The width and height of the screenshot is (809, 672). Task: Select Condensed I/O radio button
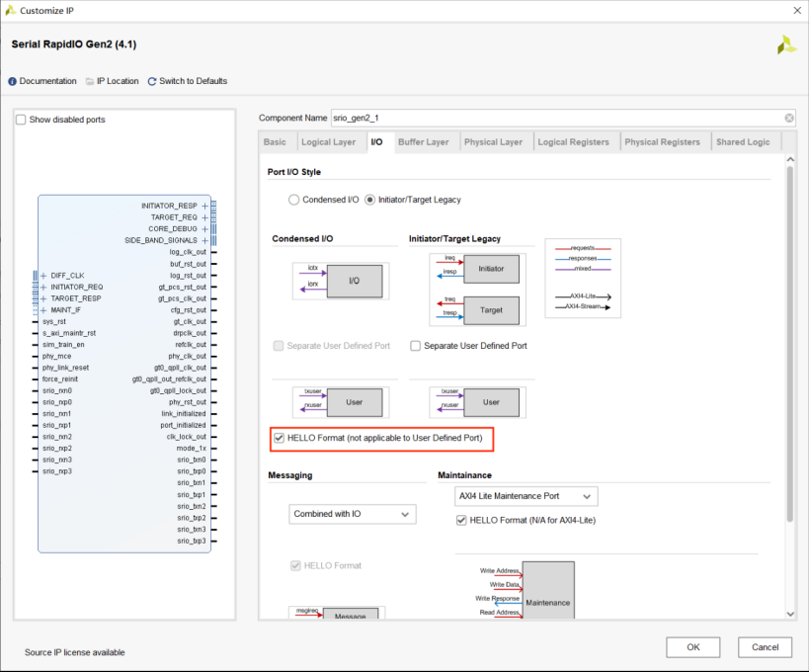pos(293,200)
